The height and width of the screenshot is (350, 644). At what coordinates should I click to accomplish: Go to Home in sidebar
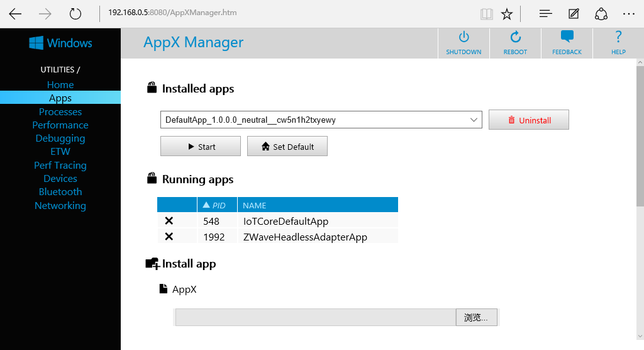point(60,84)
